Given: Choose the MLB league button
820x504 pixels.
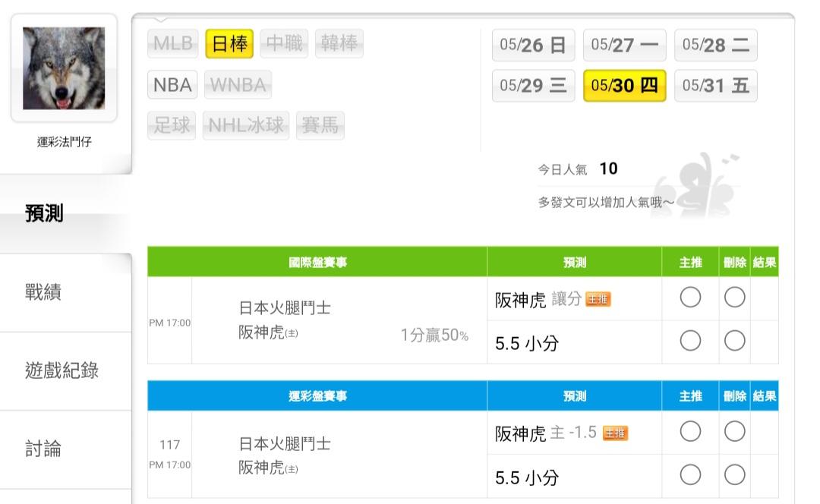Looking at the screenshot, I should [x=173, y=44].
